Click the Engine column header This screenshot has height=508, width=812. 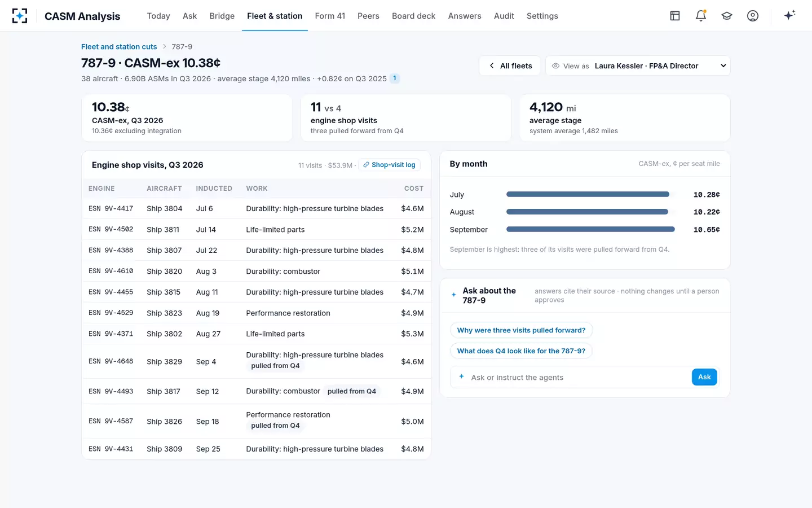(x=101, y=189)
